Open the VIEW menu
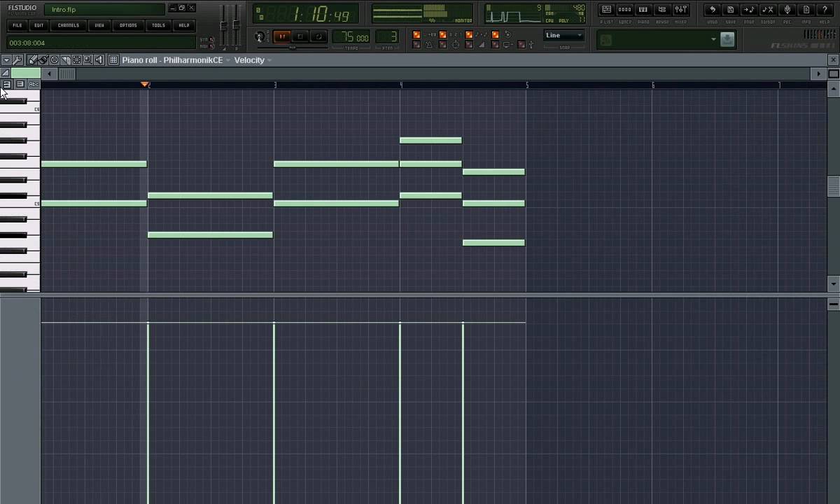Image resolution: width=840 pixels, height=504 pixels. click(x=99, y=25)
